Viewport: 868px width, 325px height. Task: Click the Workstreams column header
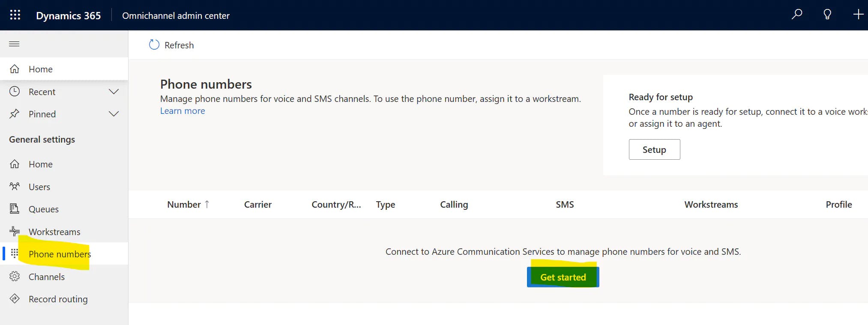point(711,204)
